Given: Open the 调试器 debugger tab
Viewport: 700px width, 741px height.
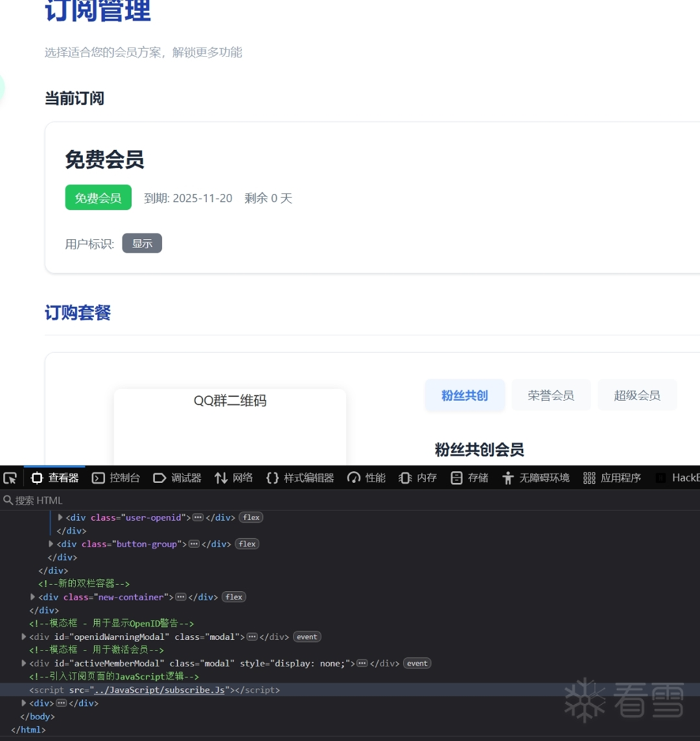Looking at the screenshot, I should point(177,478).
